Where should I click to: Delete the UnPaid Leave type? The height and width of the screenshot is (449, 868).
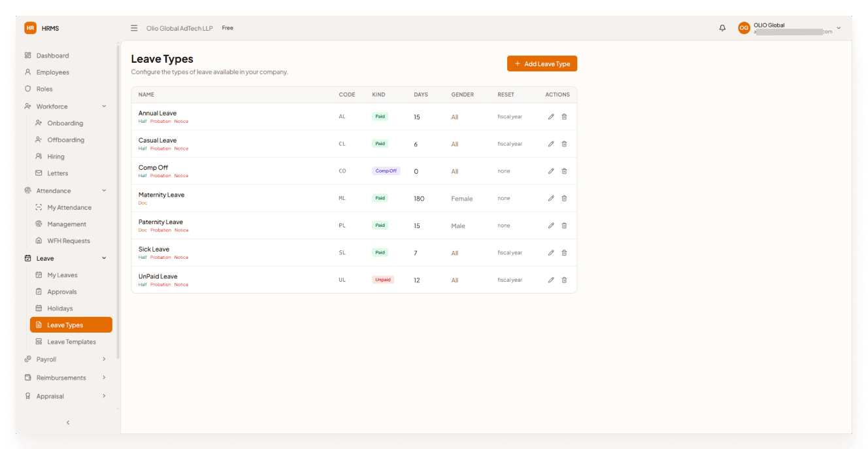[564, 280]
